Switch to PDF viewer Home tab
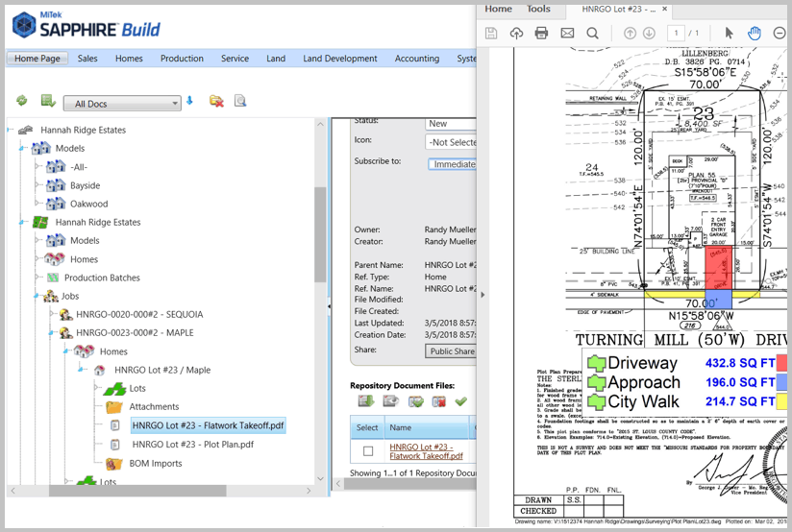Image resolution: width=792 pixels, height=532 pixels. [x=498, y=9]
